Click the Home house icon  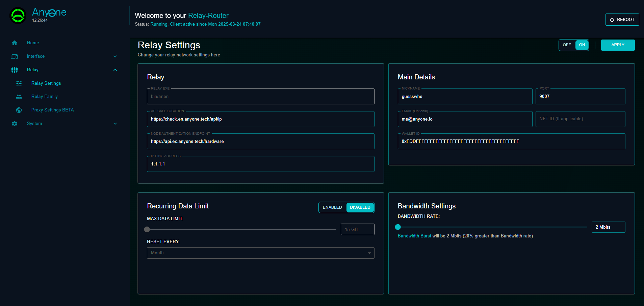[15, 43]
